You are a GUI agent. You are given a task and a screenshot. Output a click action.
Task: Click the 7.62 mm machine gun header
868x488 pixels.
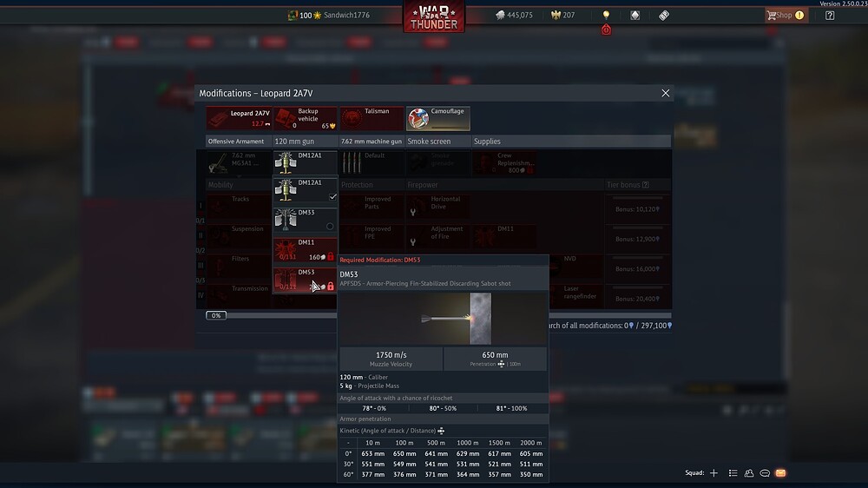coord(372,142)
